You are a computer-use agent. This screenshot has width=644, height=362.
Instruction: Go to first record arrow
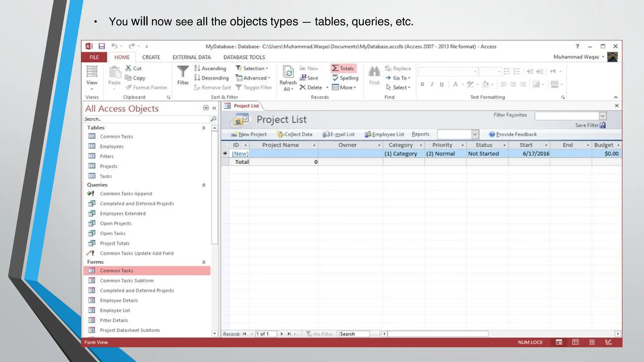[x=244, y=334]
